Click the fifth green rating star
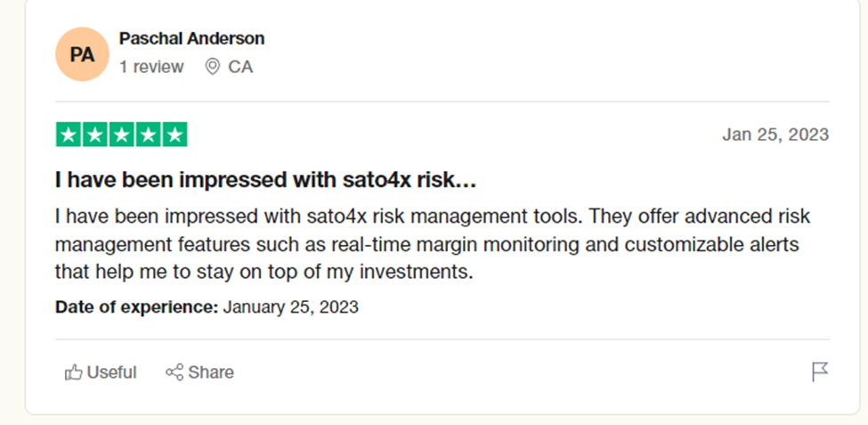The height and width of the screenshot is (425, 868). (175, 135)
